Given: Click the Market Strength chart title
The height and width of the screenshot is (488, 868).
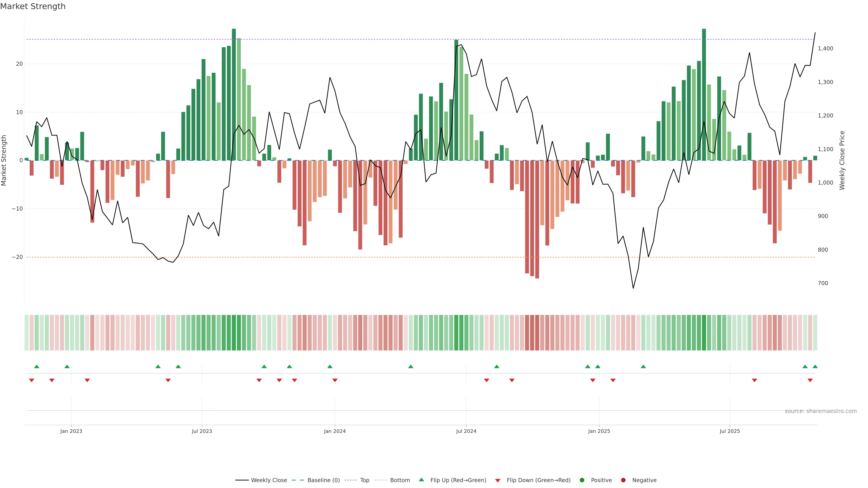Looking at the screenshot, I should point(33,6).
